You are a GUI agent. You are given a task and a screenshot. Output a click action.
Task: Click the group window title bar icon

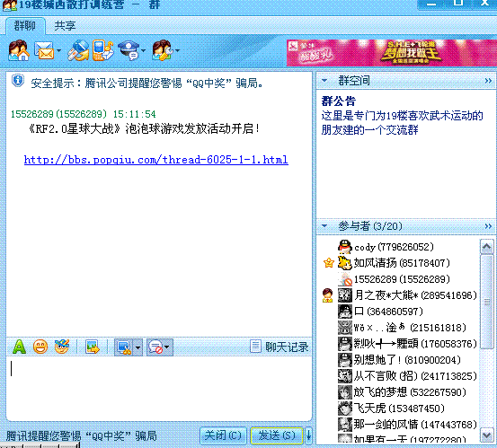pos(10,4)
